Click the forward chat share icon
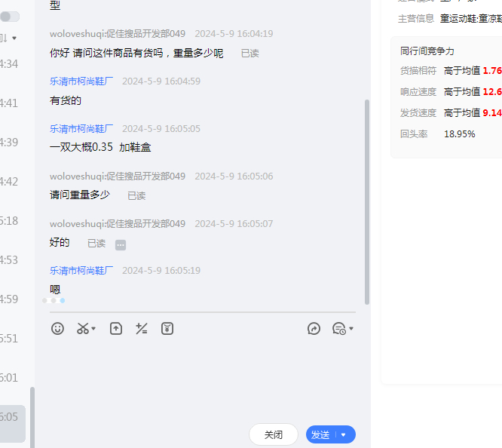The height and width of the screenshot is (448, 502). pyautogui.click(x=314, y=329)
